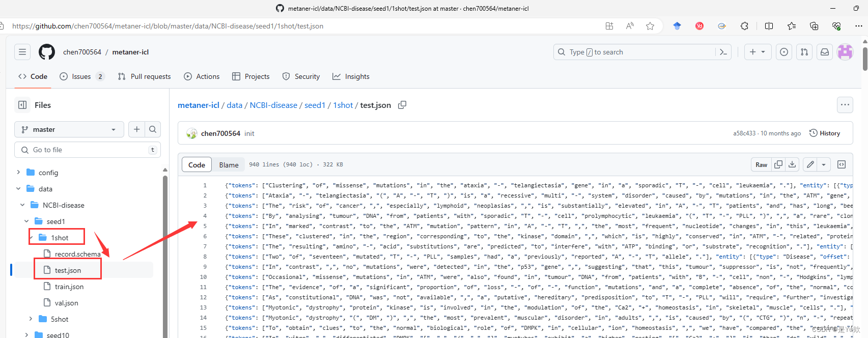Open the user avatar menu
The width and height of the screenshot is (868, 338).
(x=845, y=52)
